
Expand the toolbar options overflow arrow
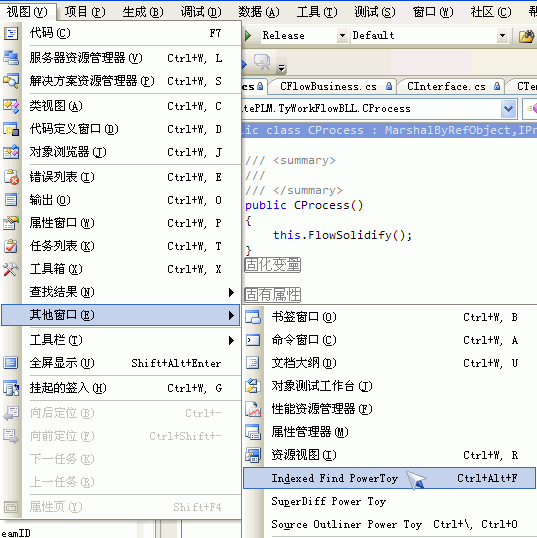pos(281,68)
